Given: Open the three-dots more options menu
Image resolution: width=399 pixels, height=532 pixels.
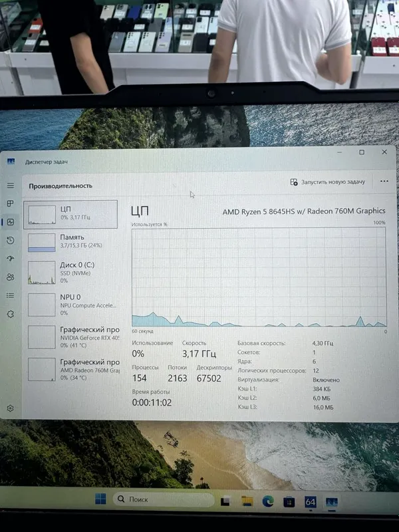Looking at the screenshot, I should [384, 181].
